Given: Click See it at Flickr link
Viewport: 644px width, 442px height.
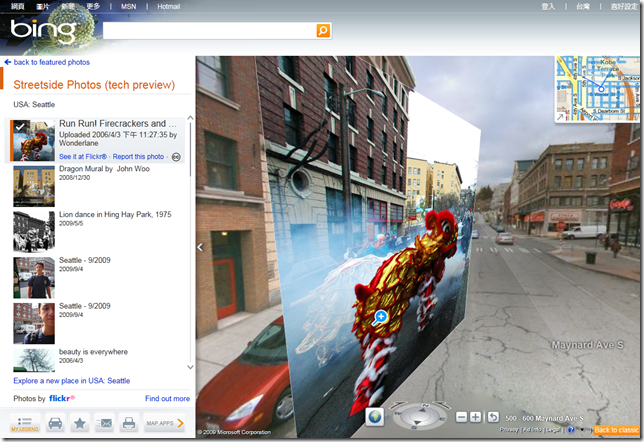Looking at the screenshot, I should tap(83, 157).
